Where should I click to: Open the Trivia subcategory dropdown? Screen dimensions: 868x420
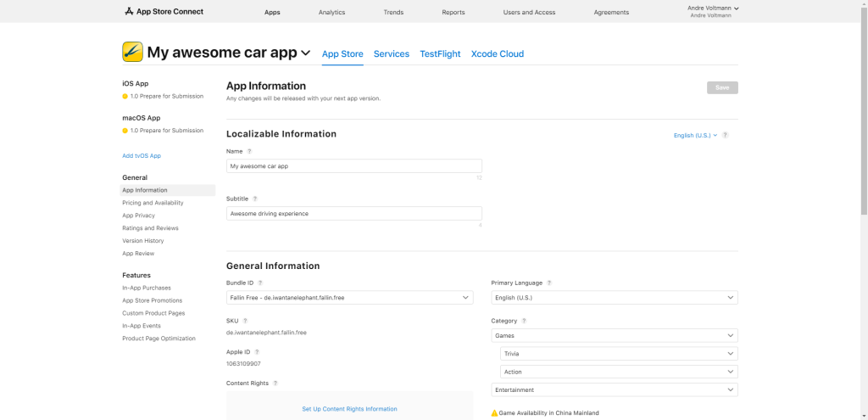(619, 354)
